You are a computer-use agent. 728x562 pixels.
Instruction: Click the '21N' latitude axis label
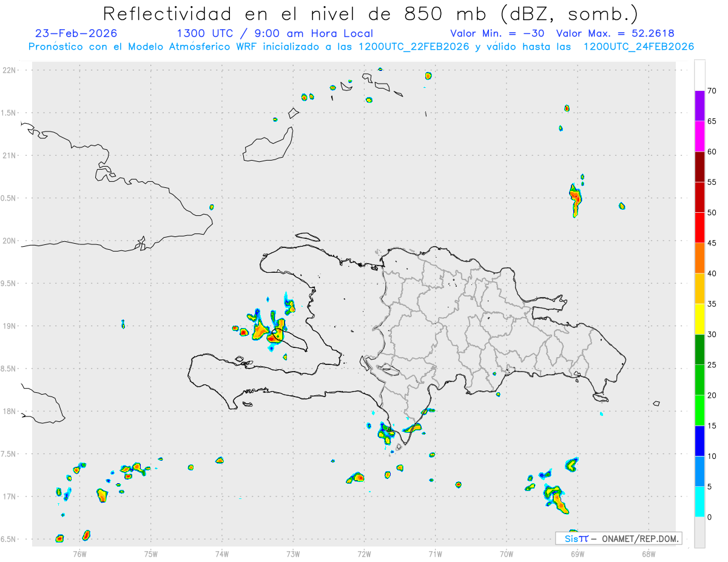[x=10, y=156]
